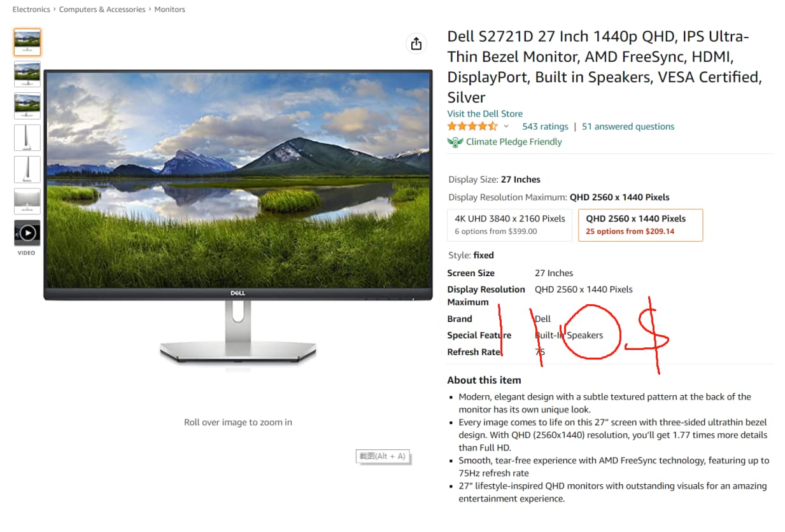Open Computers & Accessories breadcrumb

[102, 10]
